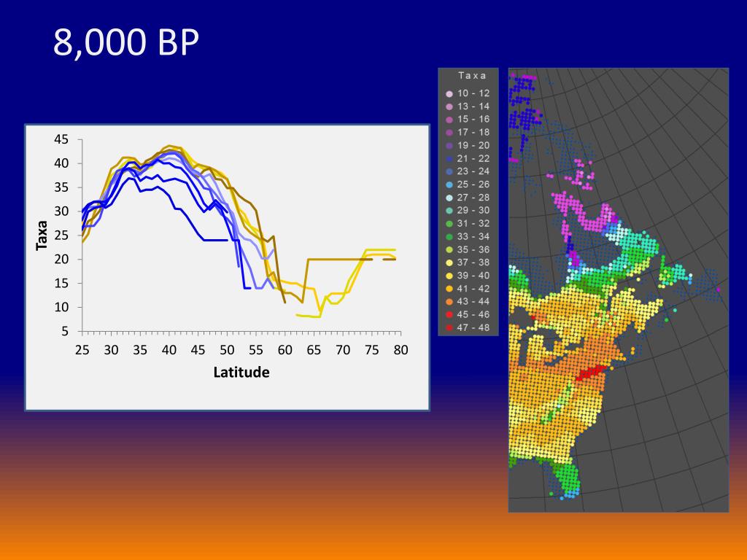This screenshot has height=560, width=747.
Task: Click the 45 tick label on Taxa axis
Action: (61, 139)
